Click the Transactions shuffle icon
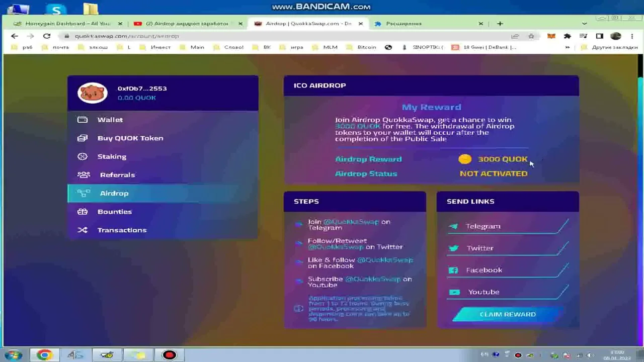Image resolution: width=644 pixels, height=362 pixels. pyautogui.click(x=83, y=230)
